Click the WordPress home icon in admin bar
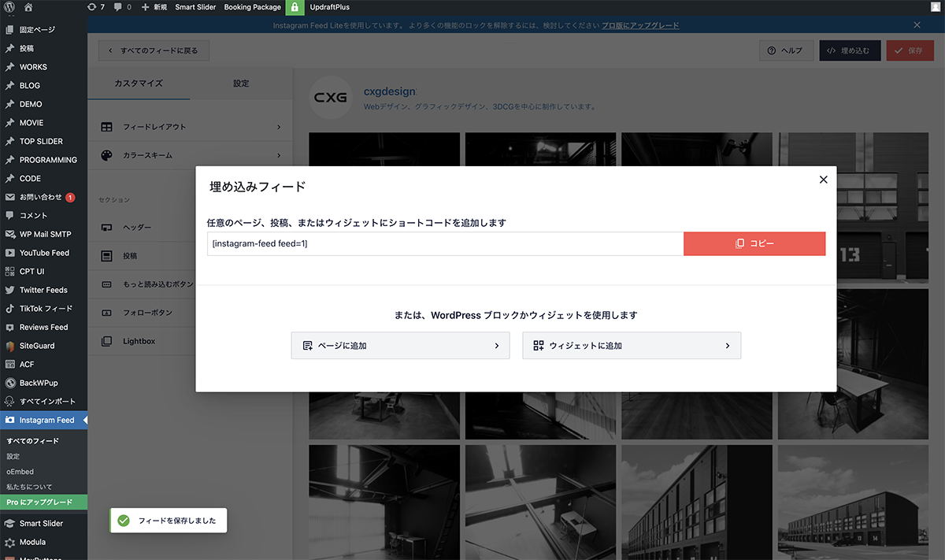Screen dimensions: 945x560 point(28,7)
